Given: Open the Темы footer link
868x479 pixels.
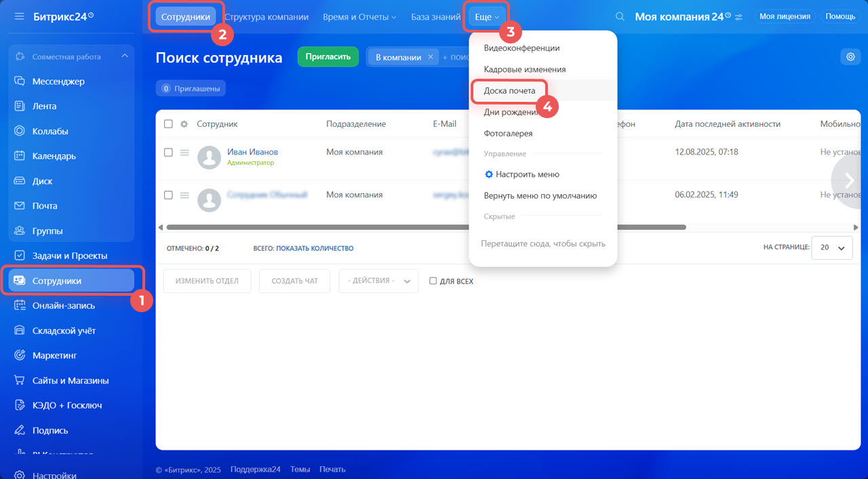Looking at the screenshot, I should [x=300, y=470].
